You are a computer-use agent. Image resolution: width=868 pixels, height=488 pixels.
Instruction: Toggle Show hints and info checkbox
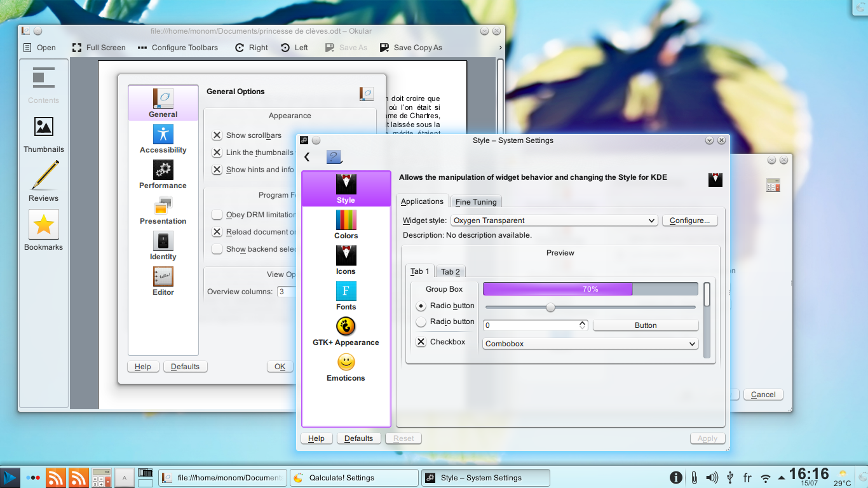[217, 170]
